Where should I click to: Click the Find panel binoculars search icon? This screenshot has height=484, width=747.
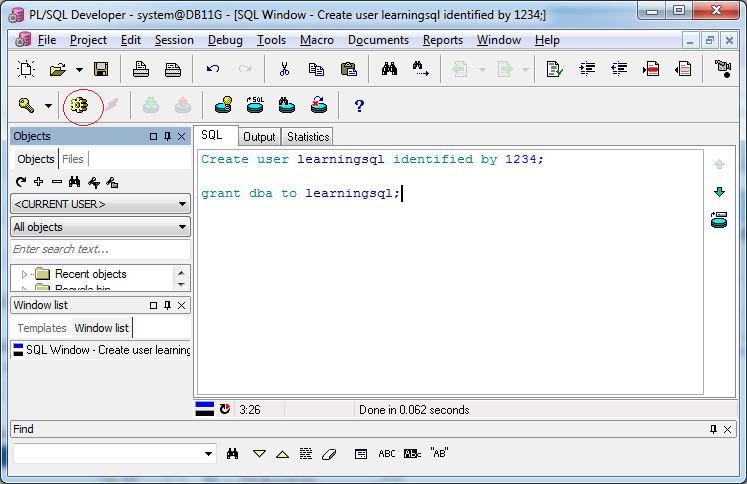(232, 454)
